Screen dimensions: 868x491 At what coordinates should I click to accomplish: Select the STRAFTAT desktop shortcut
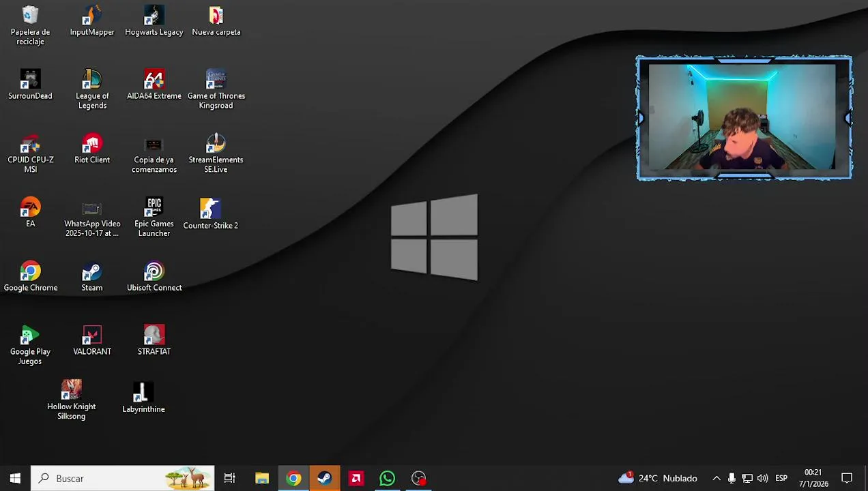(154, 340)
